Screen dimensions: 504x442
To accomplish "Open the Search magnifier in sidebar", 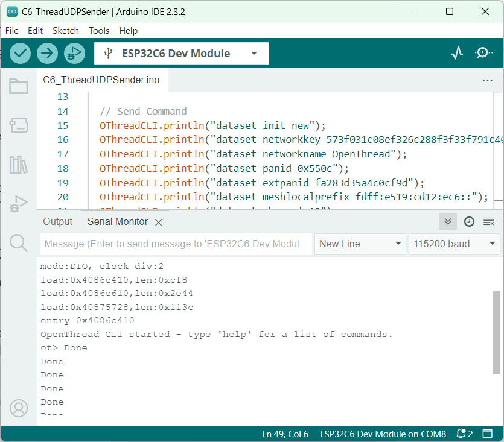I will (x=19, y=243).
